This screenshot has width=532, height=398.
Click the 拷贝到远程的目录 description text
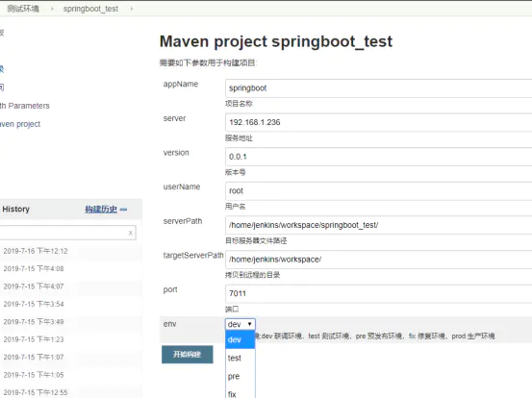point(253,275)
